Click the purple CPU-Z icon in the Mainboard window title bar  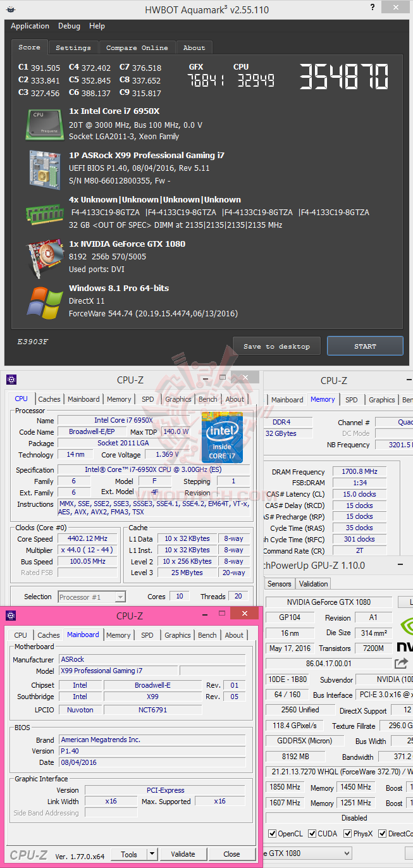click(12, 616)
